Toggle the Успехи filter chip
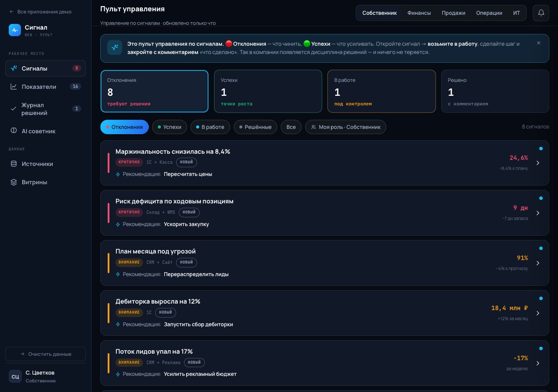 [170, 127]
